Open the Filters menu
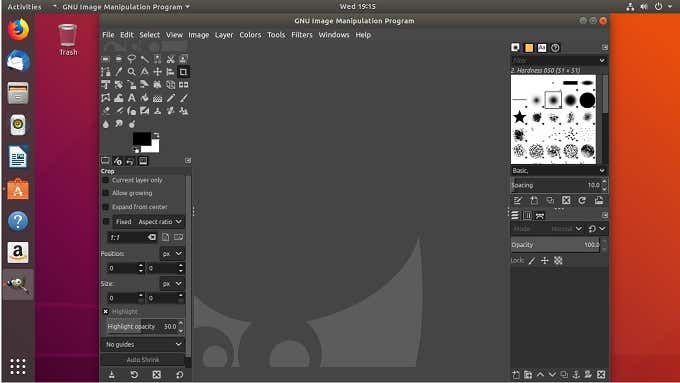 coord(302,35)
